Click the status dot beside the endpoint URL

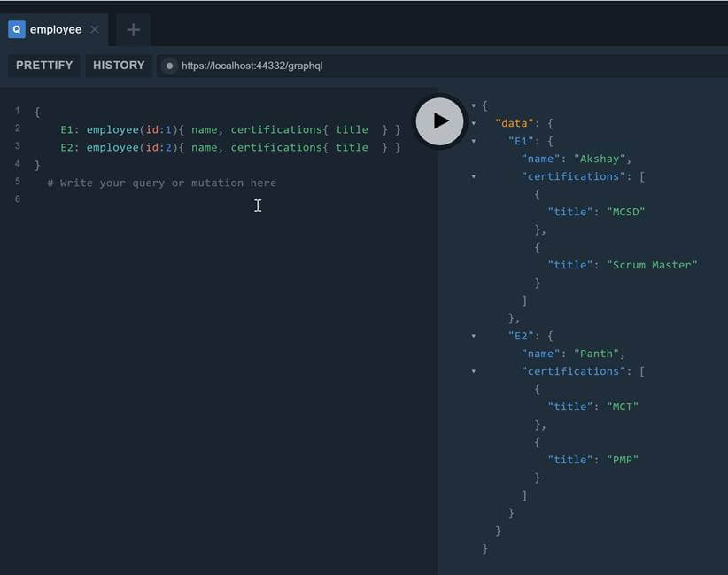click(x=168, y=65)
